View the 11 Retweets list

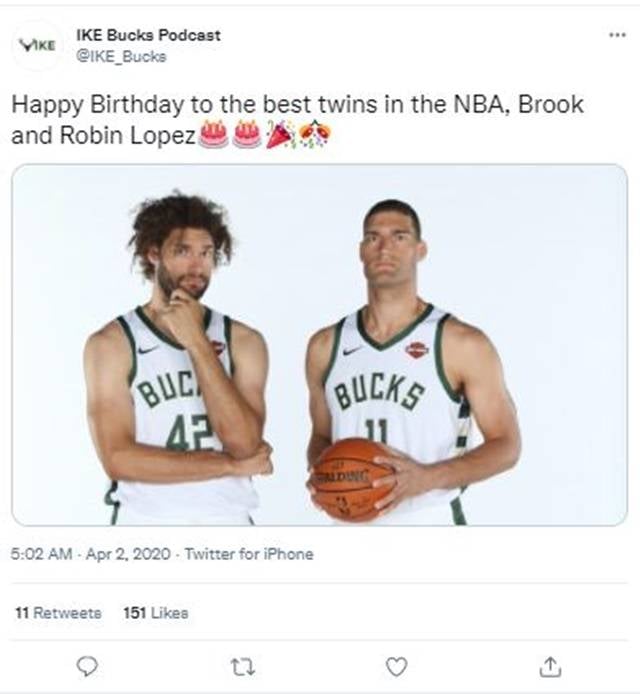(58, 613)
